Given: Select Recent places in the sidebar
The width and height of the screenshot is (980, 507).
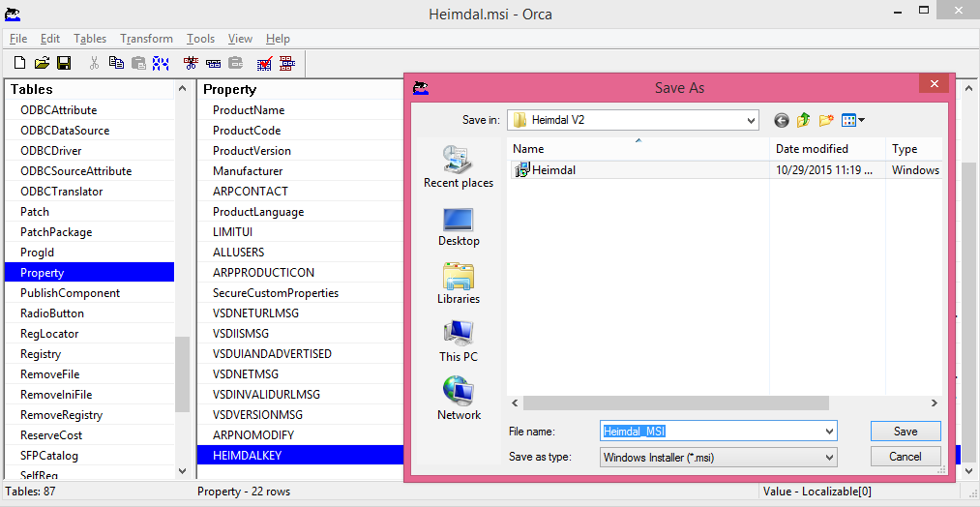Looking at the screenshot, I should (459, 166).
